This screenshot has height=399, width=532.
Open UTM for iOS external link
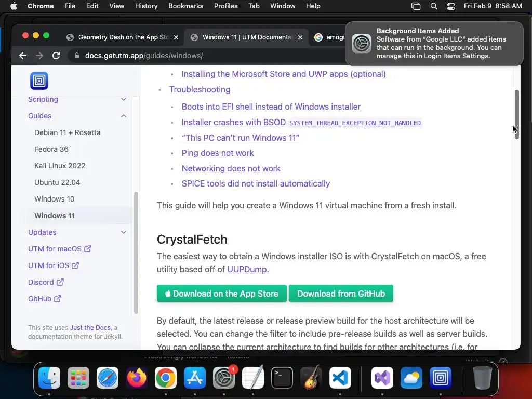[54, 265]
